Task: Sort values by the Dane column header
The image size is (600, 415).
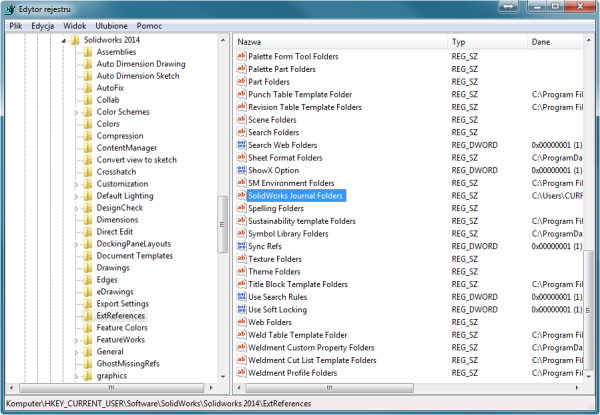Action: point(556,42)
